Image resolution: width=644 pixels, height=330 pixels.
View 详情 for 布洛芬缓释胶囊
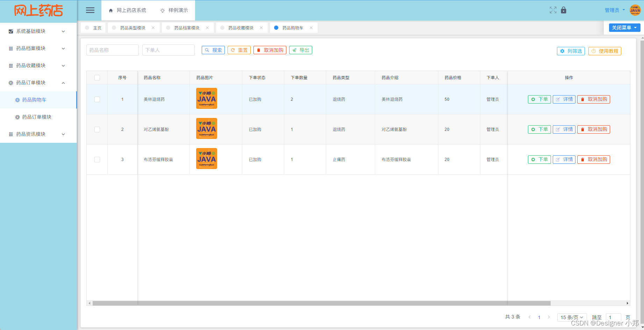click(564, 160)
